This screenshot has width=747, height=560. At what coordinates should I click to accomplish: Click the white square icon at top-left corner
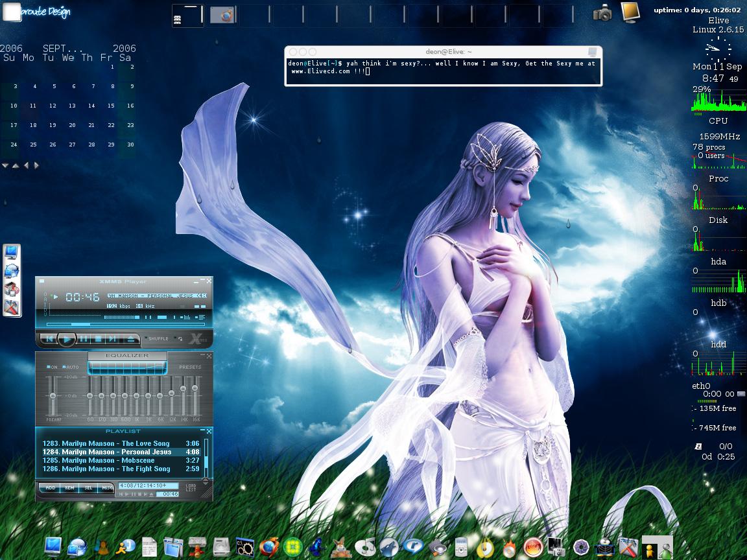[12, 12]
